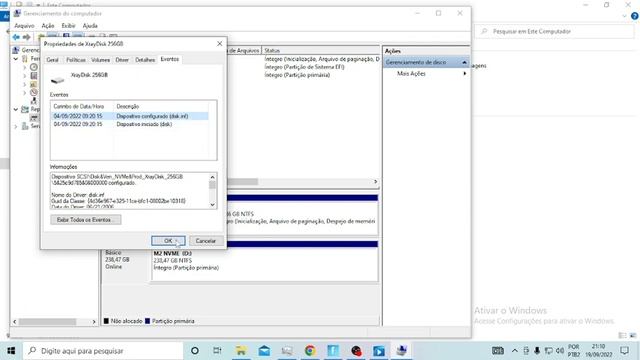Image resolution: width=640 pixels, height=360 pixels.
Task: Click the volume speaker tray icon
Action: (560, 351)
